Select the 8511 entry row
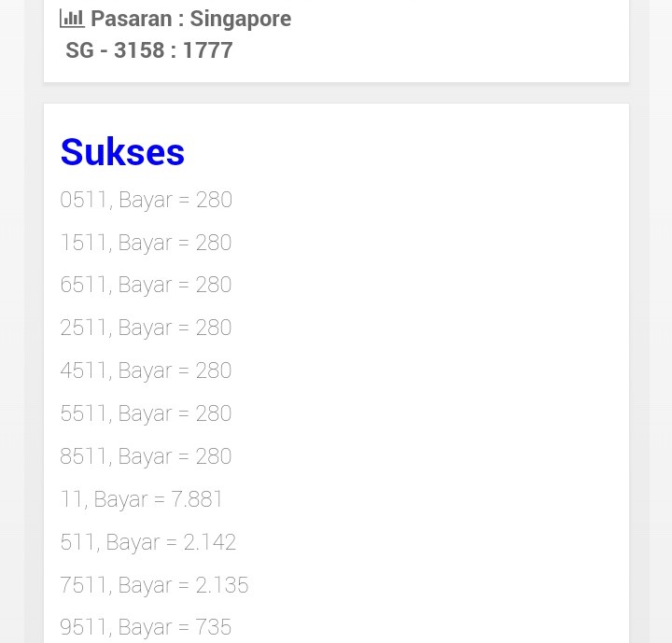Image resolution: width=672 pixels, height=643 pixels. [x=146, y=456]
